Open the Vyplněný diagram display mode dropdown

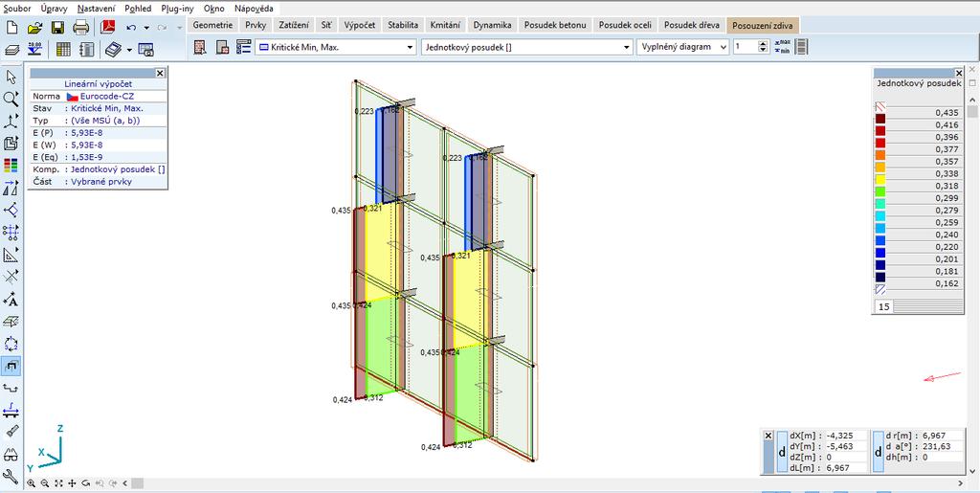[x=683, y=47]
